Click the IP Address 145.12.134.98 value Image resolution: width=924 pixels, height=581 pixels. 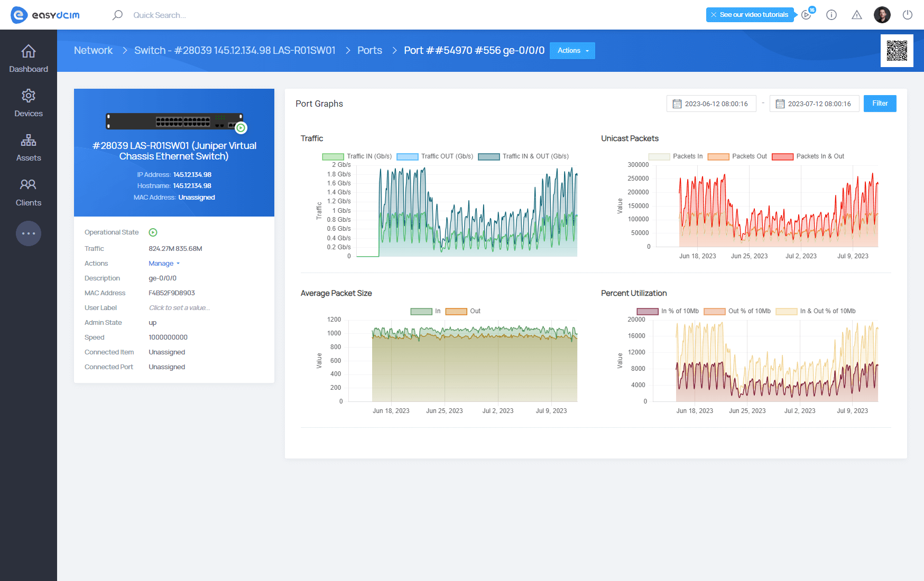click(x=192, y=175)
